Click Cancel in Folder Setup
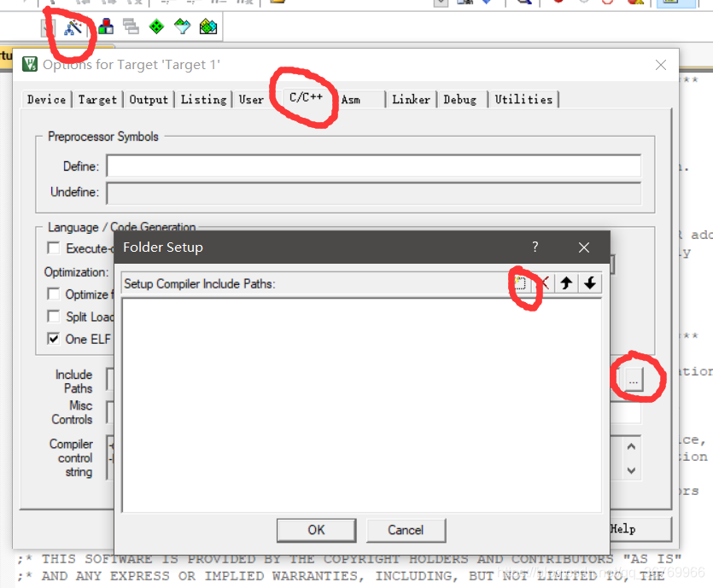 (x=406, y=530)
